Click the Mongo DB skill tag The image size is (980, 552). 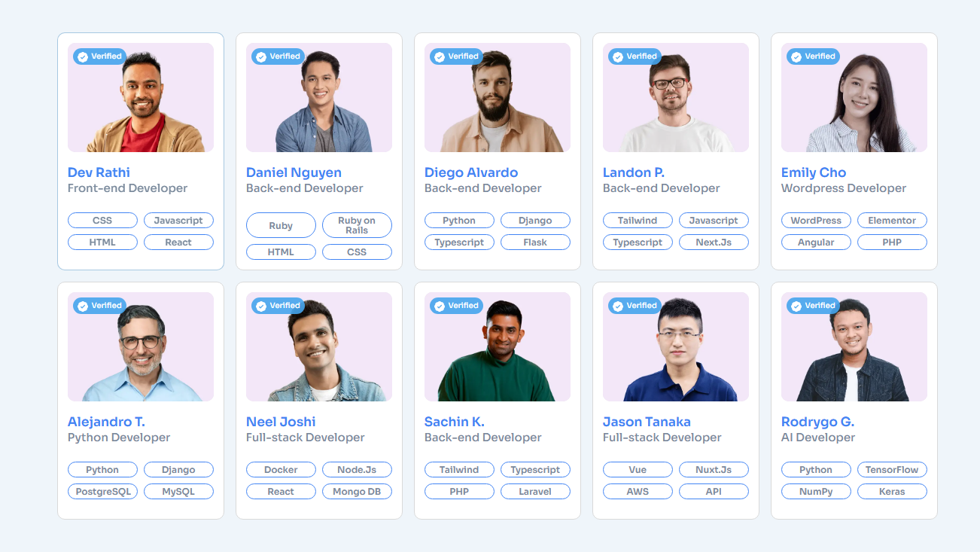click(x=357, y=492)
